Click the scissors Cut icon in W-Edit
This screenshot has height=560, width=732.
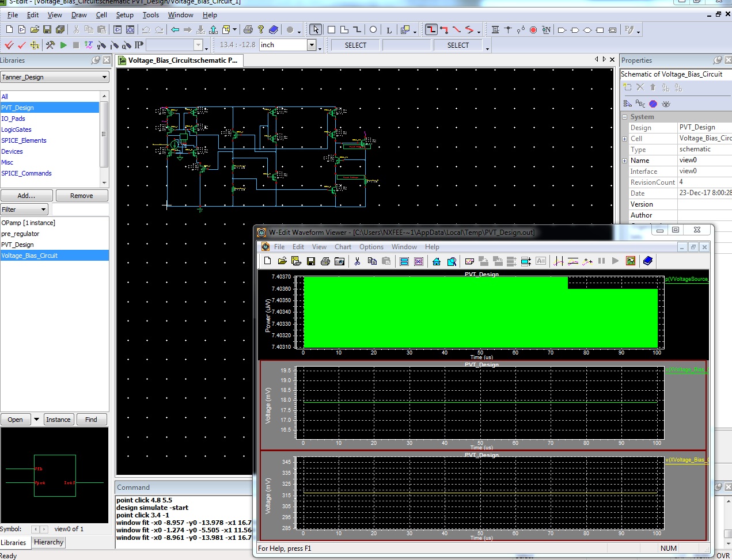[x=357, y=261]
